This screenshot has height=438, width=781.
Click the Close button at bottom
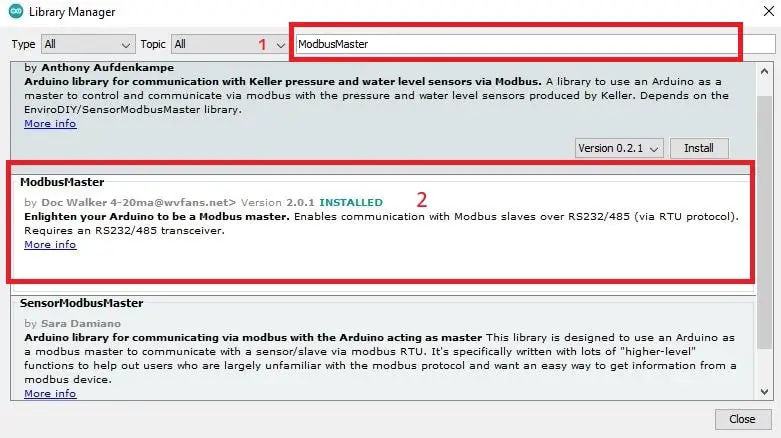click(742, 419)
